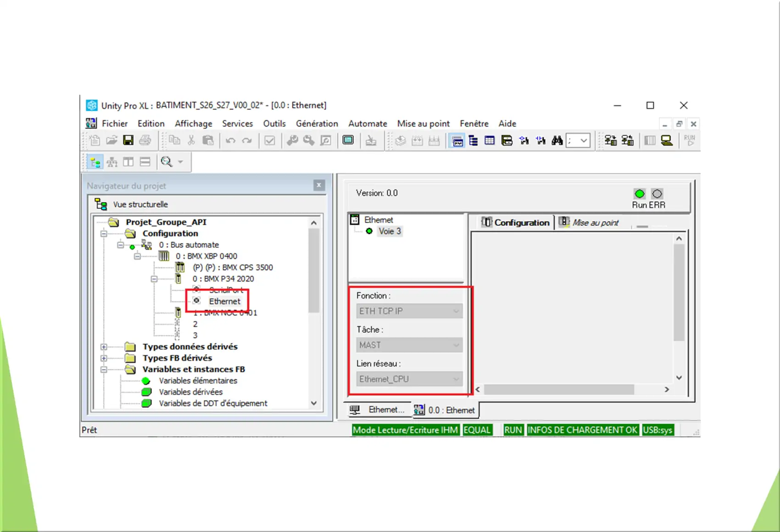Select the (P) (P) : BMX CPS 3500 item

(233, 267)
